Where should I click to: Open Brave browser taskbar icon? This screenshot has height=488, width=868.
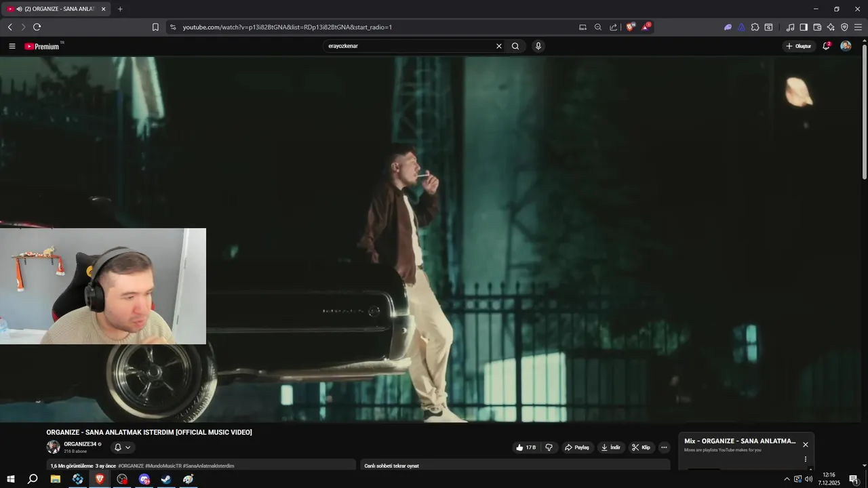[x=100, y=479]
